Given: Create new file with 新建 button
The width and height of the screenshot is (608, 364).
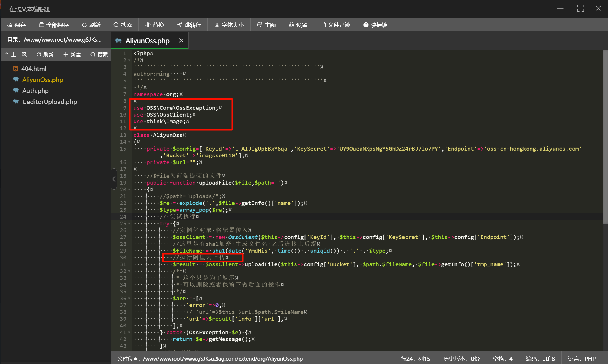Looking at the screenshot, I should point(72,54).
